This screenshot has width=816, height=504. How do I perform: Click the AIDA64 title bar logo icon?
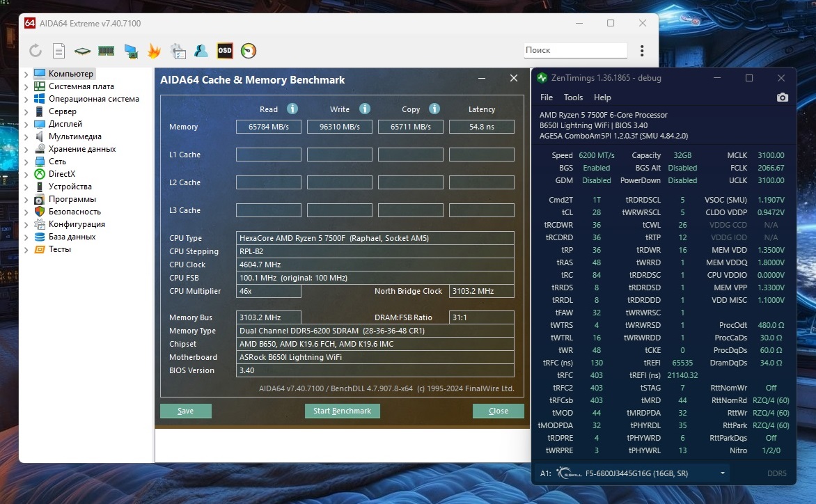click(x=30, y=23)
